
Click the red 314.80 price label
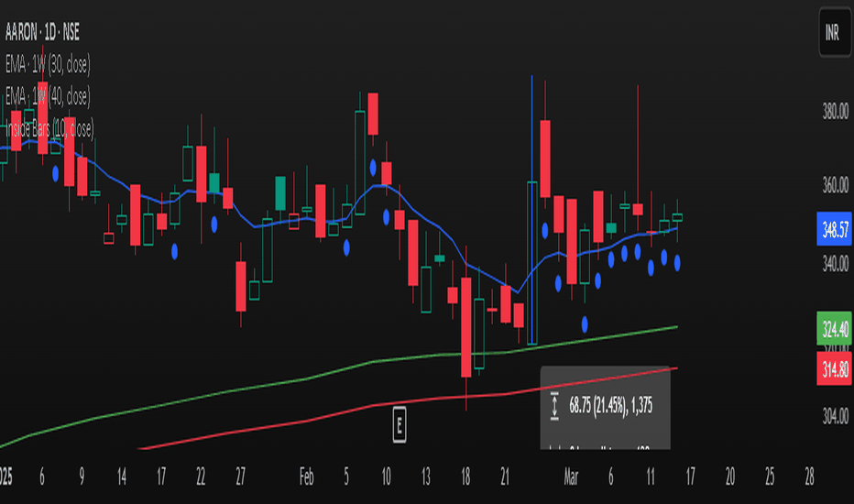point(835,369)
